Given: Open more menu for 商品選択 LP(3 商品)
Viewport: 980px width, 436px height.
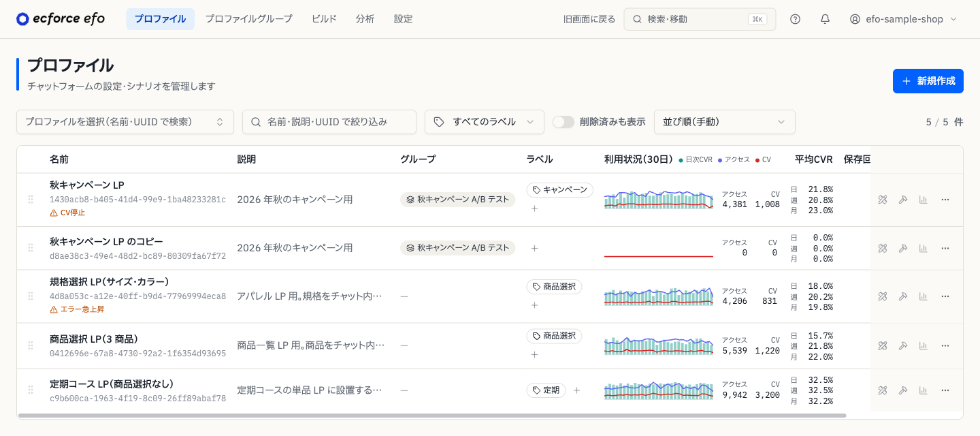Looking at the screenshot, I should click(945, 346).
